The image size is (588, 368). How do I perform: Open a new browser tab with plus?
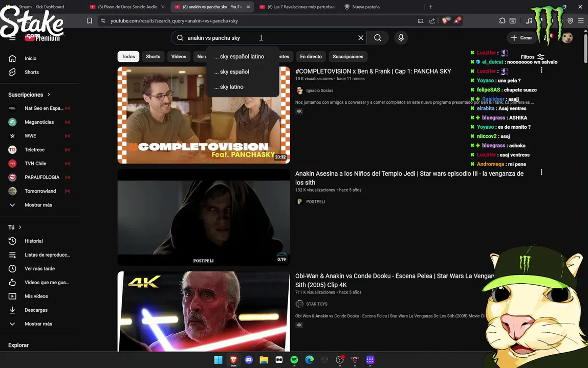point(430,7)
